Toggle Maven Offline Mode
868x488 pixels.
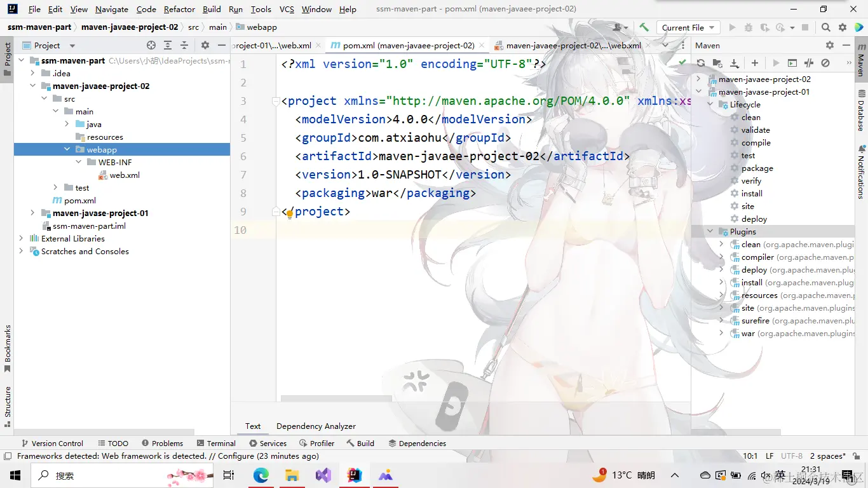pyautogui.click(x=808, y=63)
